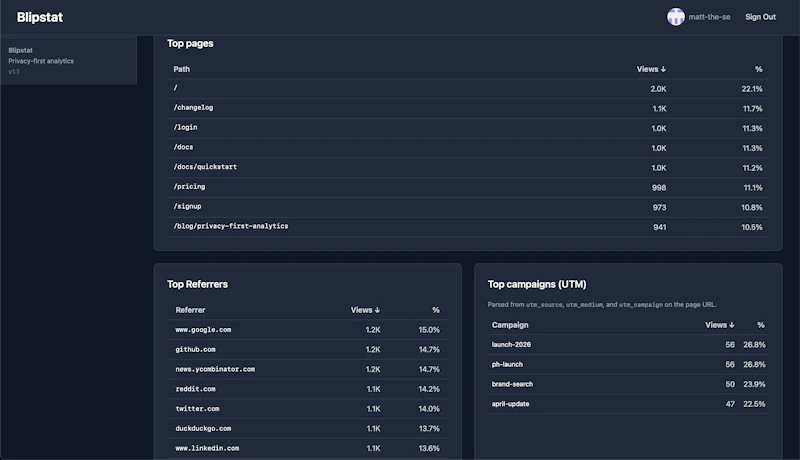Click the 2.0K views value
The height and width of the screenshot is (460, 800).
point(658,89)
